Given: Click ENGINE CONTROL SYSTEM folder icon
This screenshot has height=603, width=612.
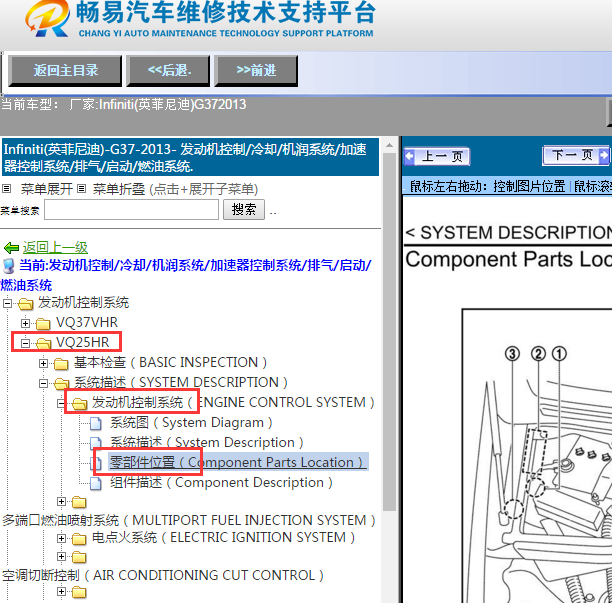Looking at the screenshot, I should tap(79, 403).
